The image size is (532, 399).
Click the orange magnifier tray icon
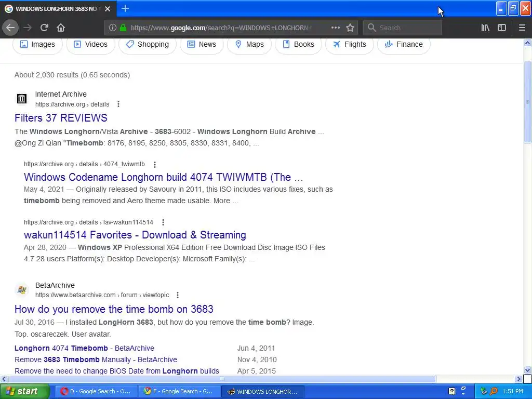494,392
